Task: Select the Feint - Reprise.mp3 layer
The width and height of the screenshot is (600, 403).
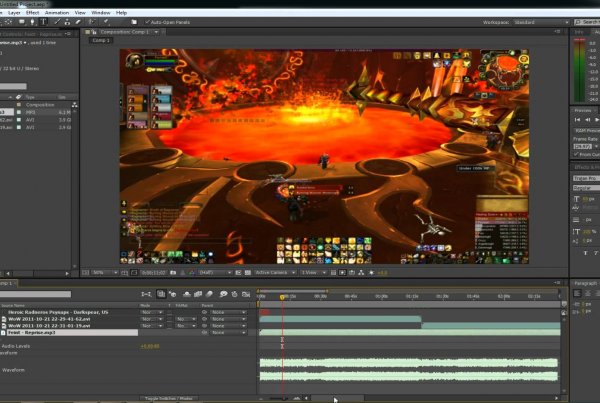Action: (69, 333)
